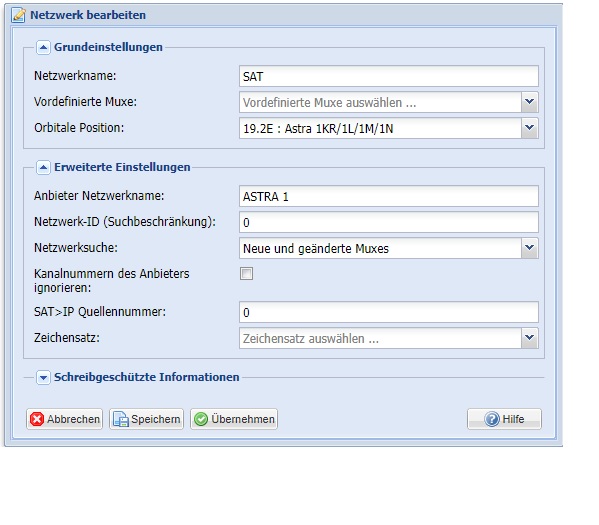The height and width of the screenshot is (525, 599).
Task: Expand the Schreibgeschützte Informationen section
Action: (x=43, y=378)
